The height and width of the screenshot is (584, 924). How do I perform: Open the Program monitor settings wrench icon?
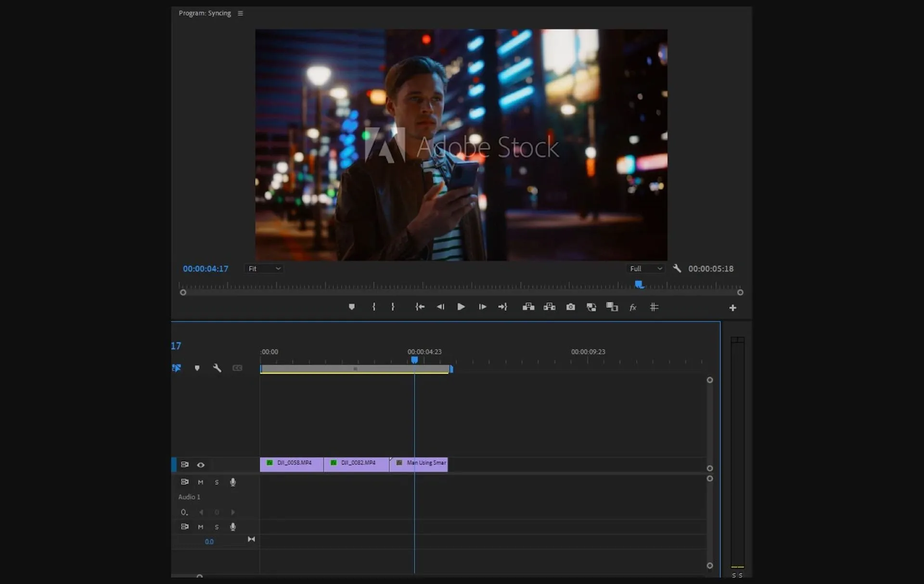pos(677,269)
